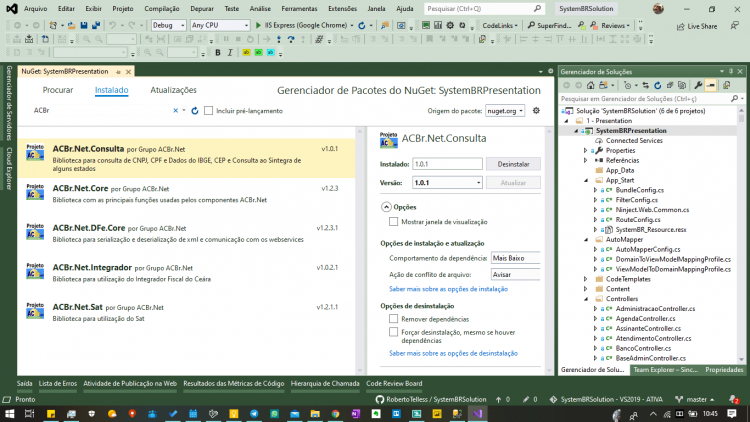
Task: Click Desinstalar button
Action: pos(513,164)
